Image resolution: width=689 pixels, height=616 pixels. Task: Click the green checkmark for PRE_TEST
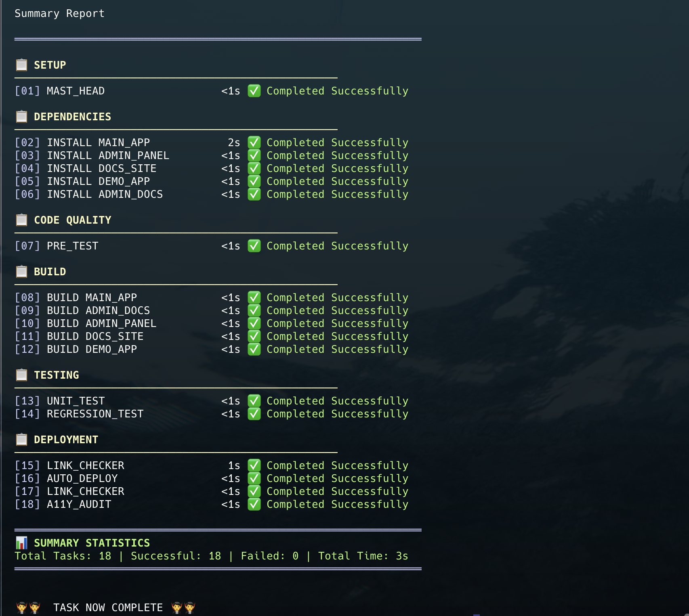pos(254,246)
